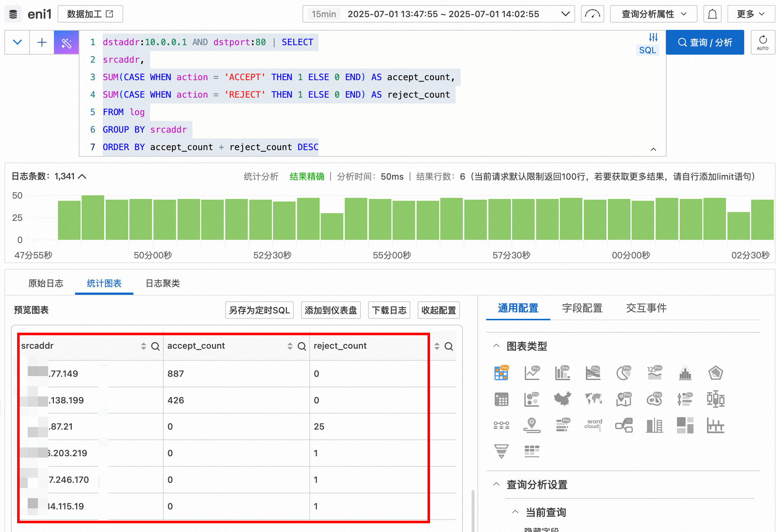777x532 pixels.
Task: Select the geo map Pro icon
Action: (x=624, y=399)
